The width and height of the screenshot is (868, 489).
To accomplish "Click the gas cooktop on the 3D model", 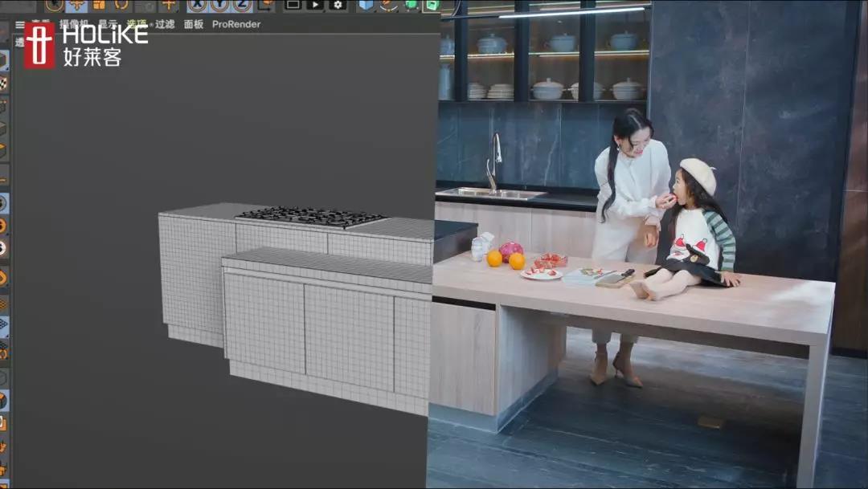I will coord(310,216).
